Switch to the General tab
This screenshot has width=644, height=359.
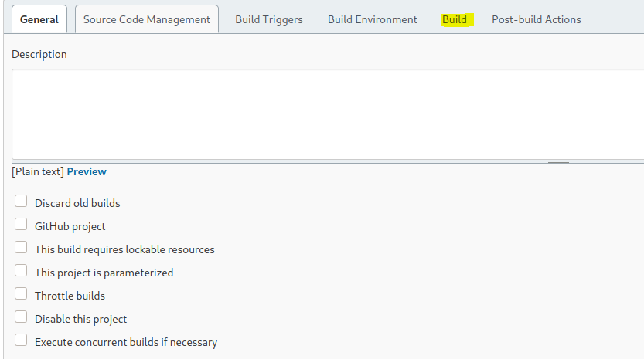click(39, 19)
